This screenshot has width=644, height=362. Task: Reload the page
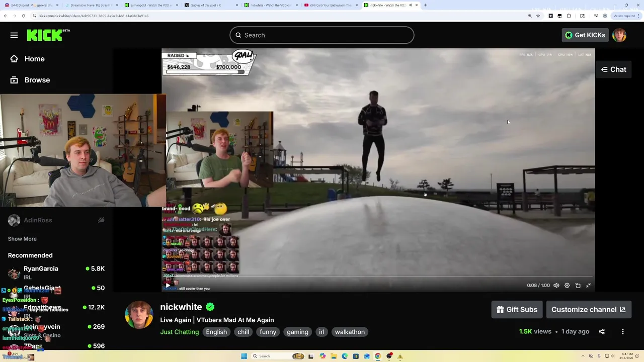(x=24, y=16)
